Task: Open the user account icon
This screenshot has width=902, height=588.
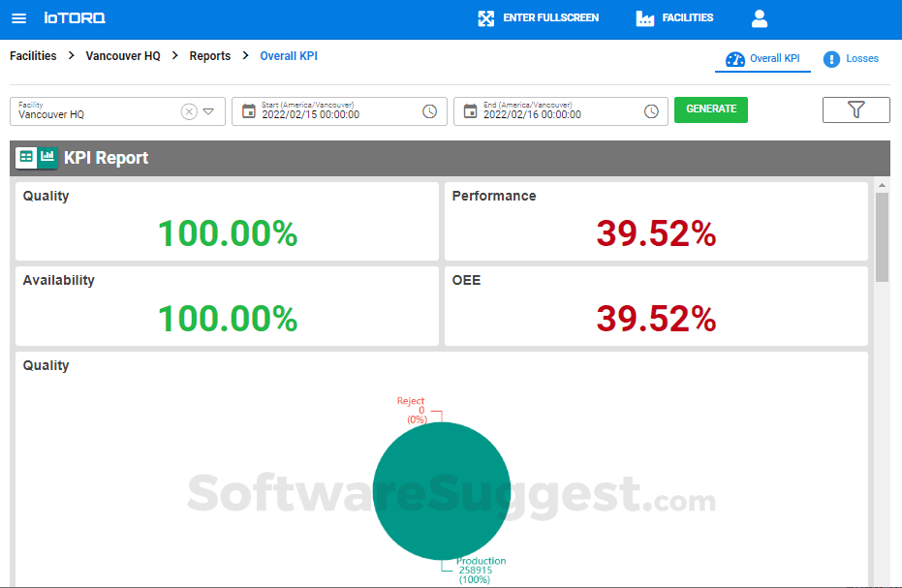Action: coord(760,17)
